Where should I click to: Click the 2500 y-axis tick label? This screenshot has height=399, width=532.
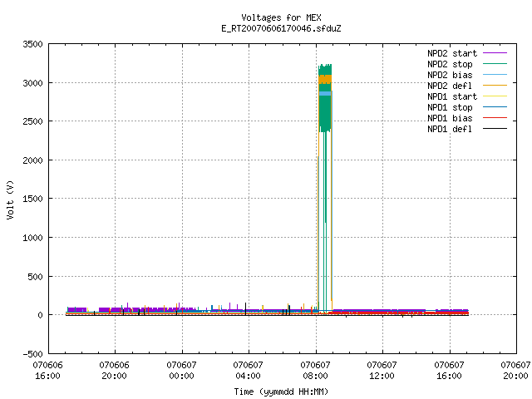32,121
